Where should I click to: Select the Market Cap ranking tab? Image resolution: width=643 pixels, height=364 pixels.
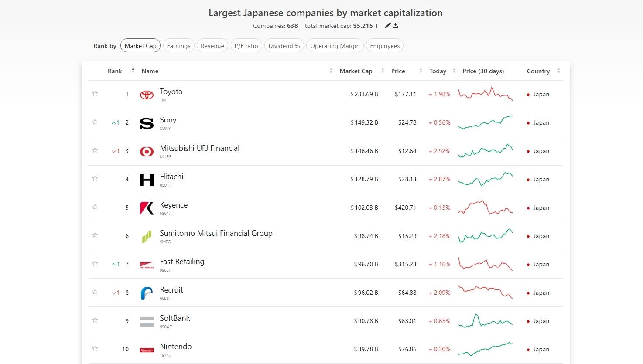click(x=140, y=46)
